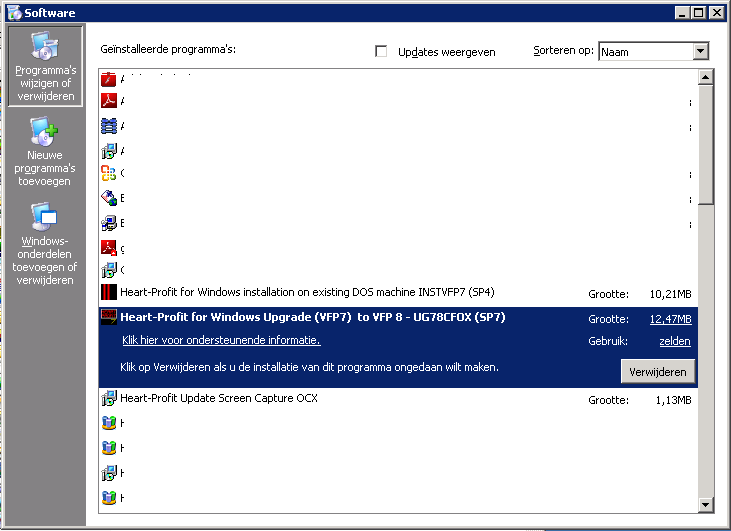
Task: Click the Verwijderen button
Action: coord(658,372)
